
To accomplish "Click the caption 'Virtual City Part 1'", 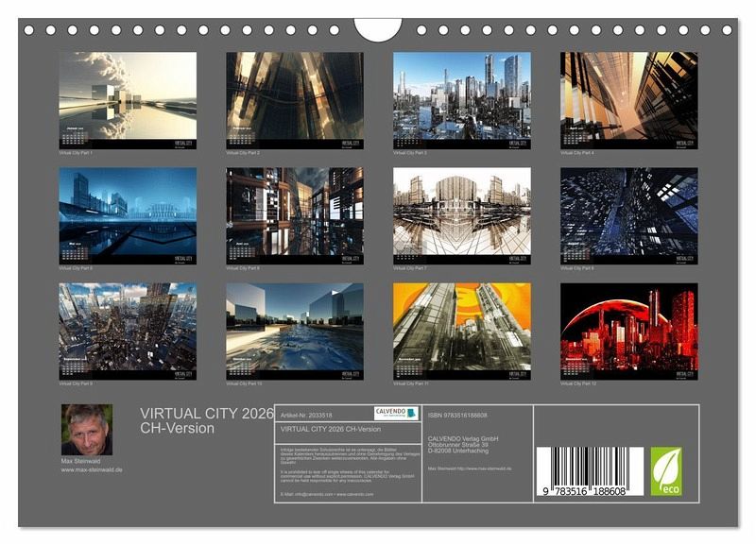I will pos(76,153).
